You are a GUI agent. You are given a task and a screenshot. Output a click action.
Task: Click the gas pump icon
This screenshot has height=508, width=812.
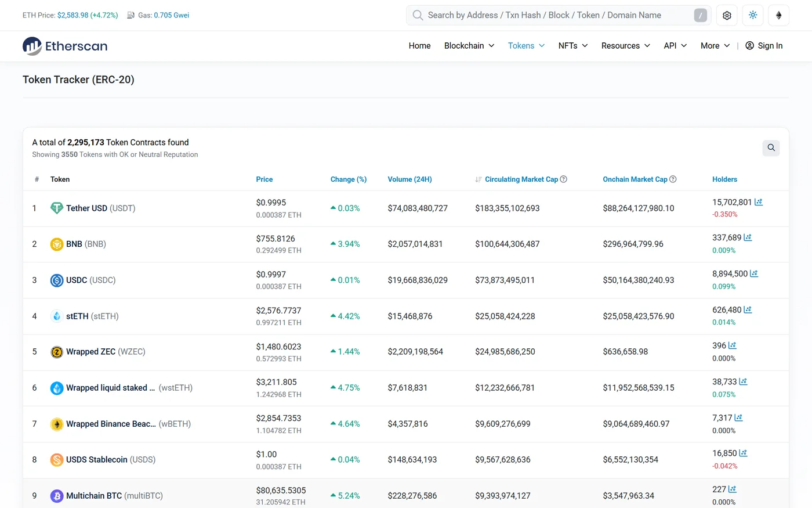pos(131,15)
